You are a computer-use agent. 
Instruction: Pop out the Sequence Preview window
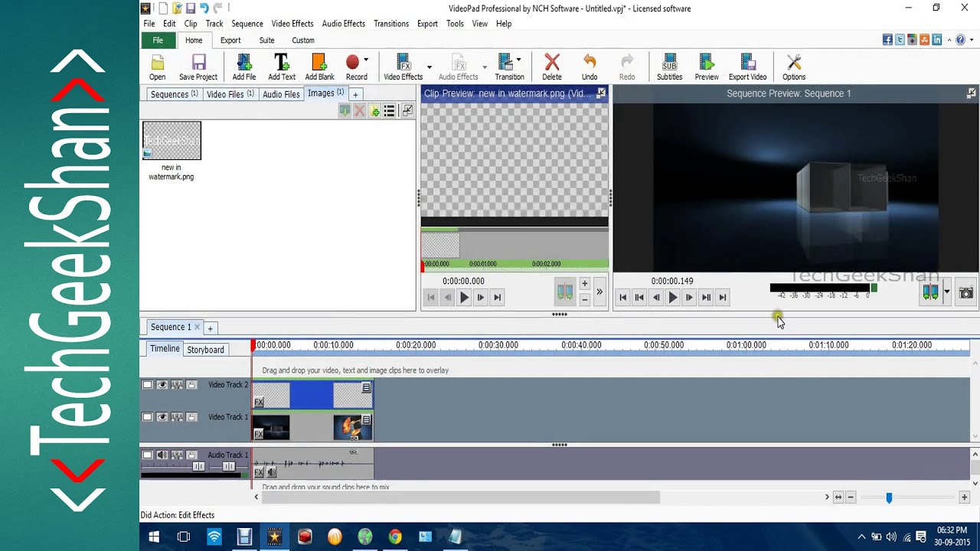tap(972, 93)
